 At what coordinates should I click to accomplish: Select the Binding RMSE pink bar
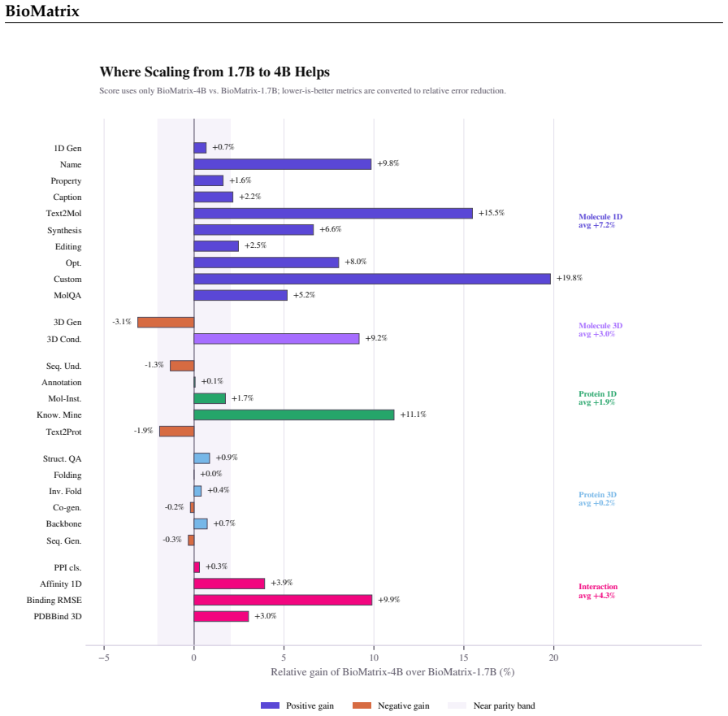283,600
